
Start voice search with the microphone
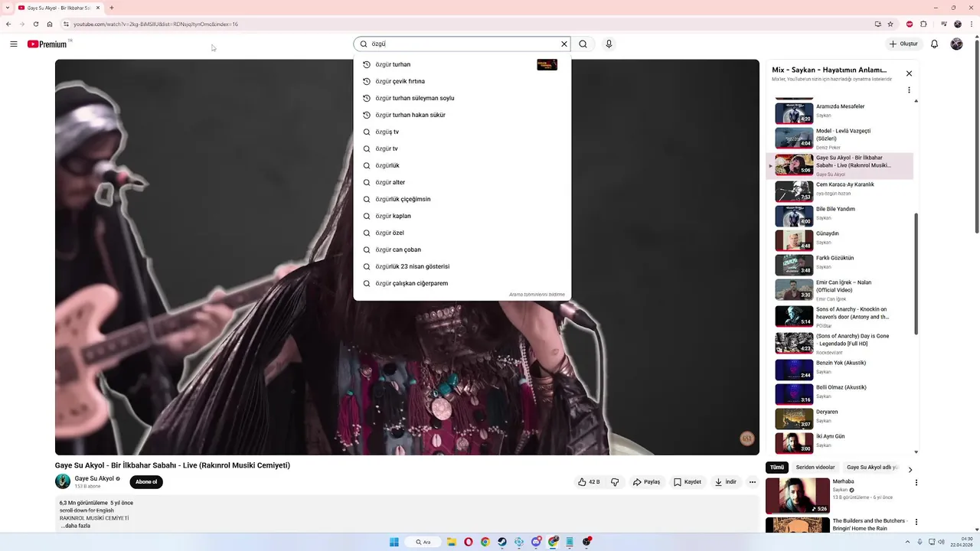609,44
